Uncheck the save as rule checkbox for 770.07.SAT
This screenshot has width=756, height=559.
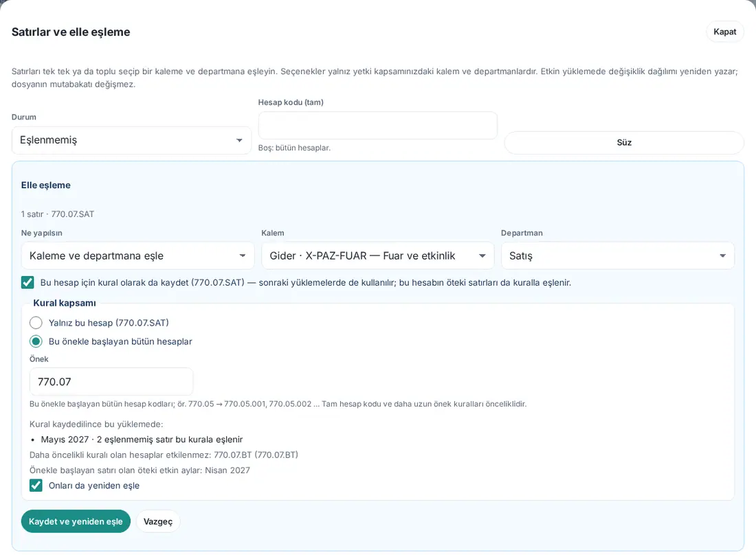(x=27, y=282)
